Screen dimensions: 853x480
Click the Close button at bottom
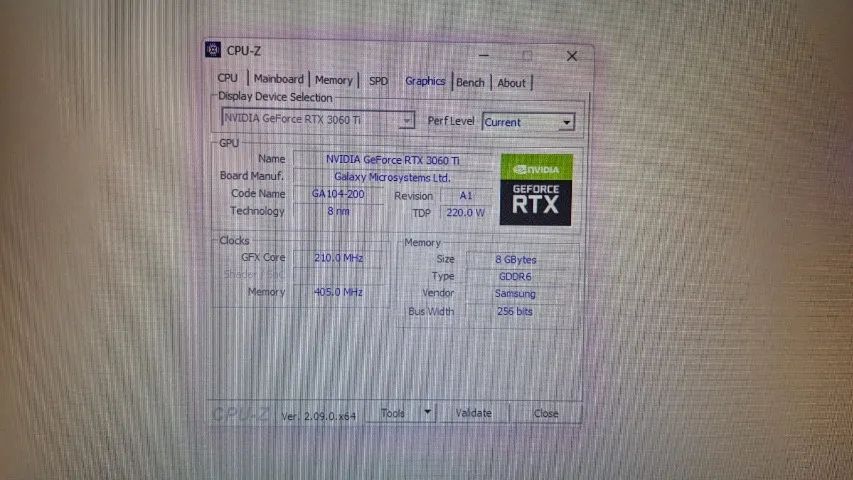point(546,414)
